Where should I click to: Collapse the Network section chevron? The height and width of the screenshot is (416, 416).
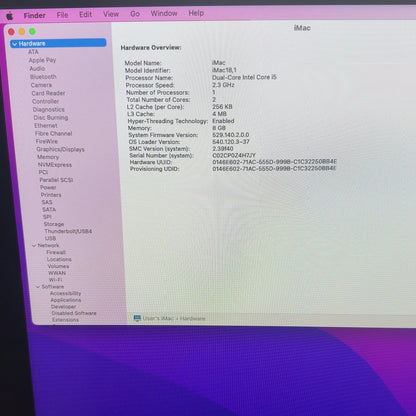[34, 246]
